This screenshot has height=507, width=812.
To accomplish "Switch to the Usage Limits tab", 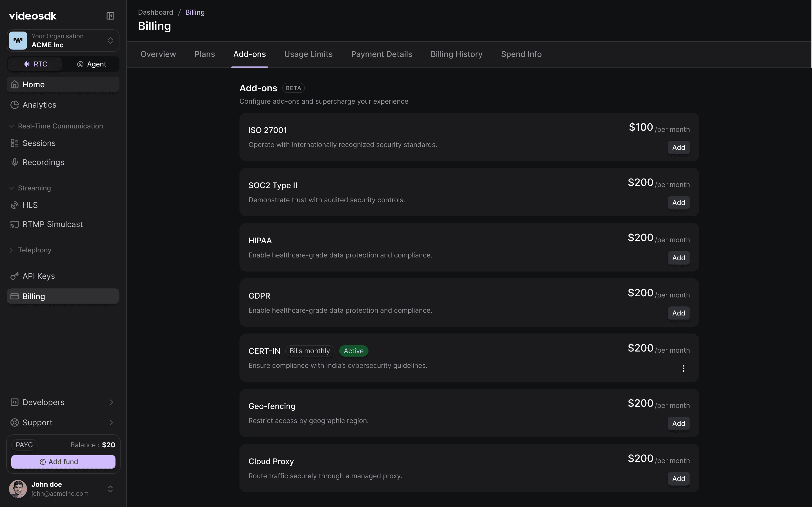I will [308, 54].
